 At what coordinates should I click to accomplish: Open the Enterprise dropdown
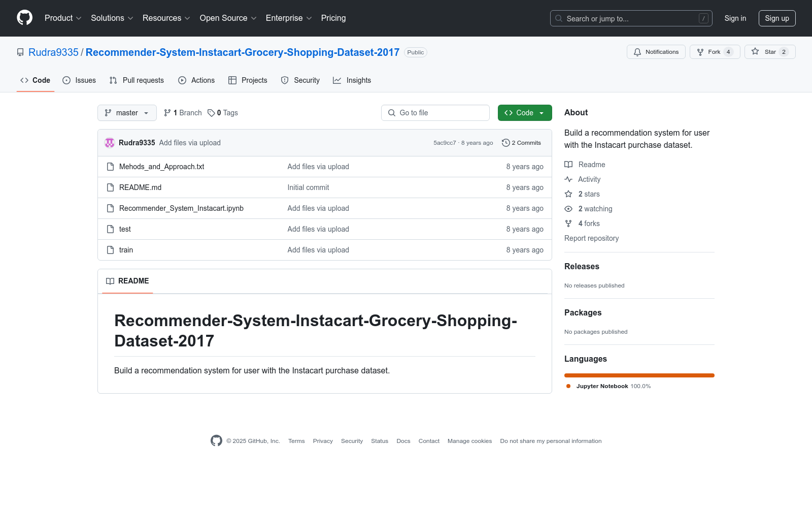click(289, 18)
